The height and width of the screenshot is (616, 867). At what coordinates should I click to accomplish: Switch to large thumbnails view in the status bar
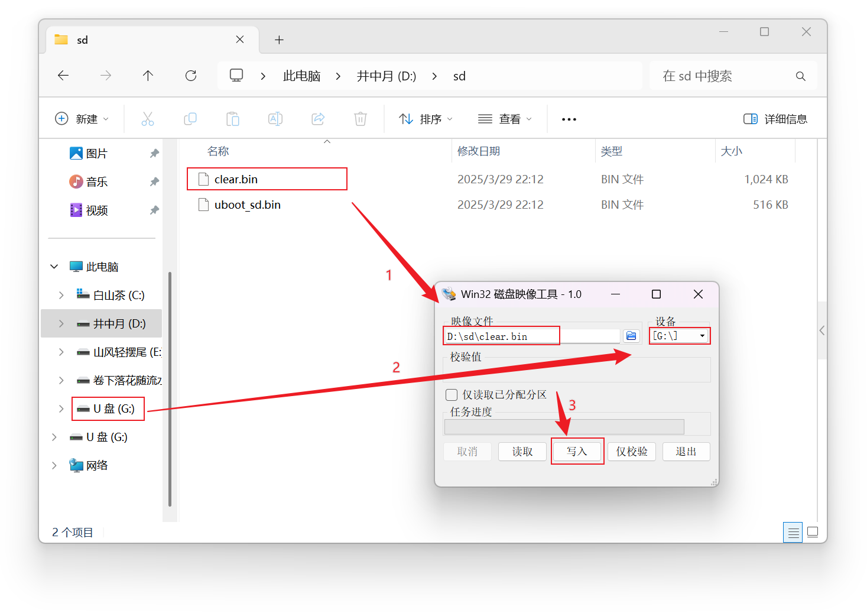[x=813, y=532]
